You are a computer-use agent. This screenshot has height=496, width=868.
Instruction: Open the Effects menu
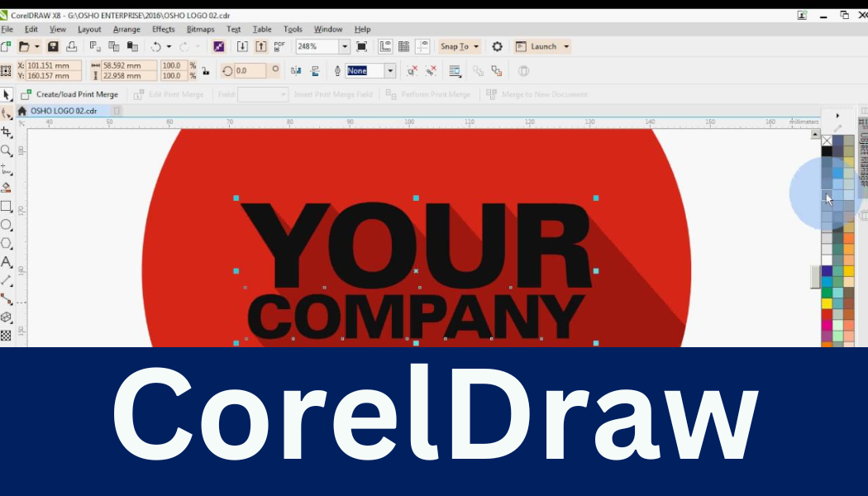coord(163,29)
